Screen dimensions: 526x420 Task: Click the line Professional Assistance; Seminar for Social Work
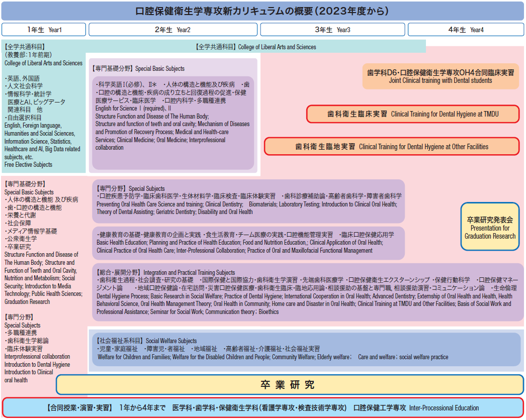pyautogui.click(x=188, y=311)
